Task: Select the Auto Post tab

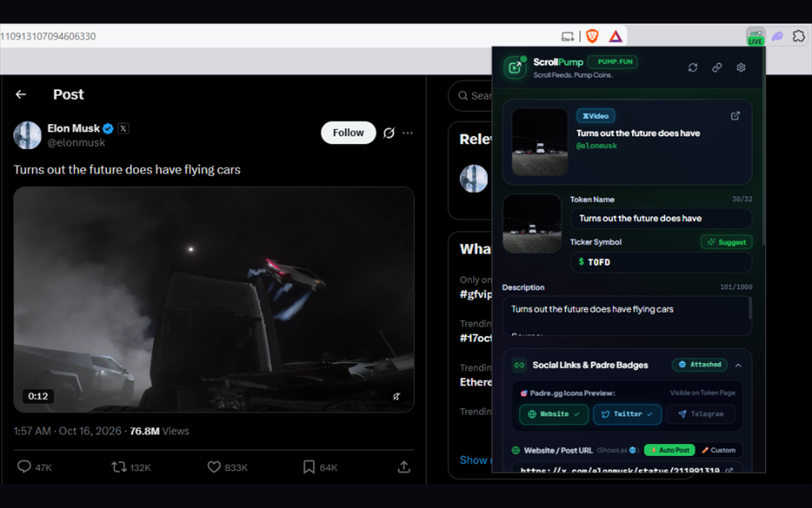Action: [670, 450]
